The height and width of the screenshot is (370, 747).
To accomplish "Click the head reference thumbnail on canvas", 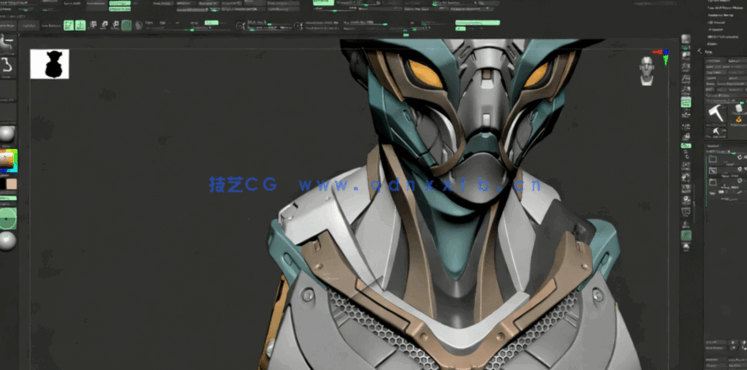I will (646, 71).
